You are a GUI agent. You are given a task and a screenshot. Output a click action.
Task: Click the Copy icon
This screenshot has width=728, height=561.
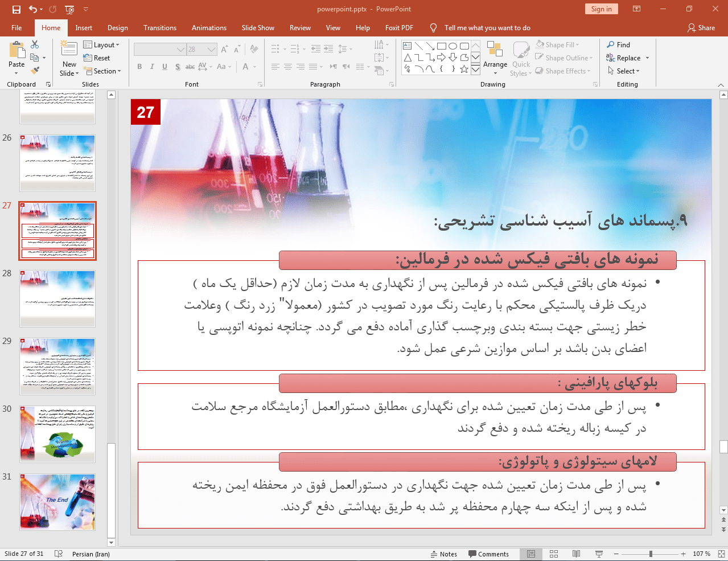click(x=35, y=58)
